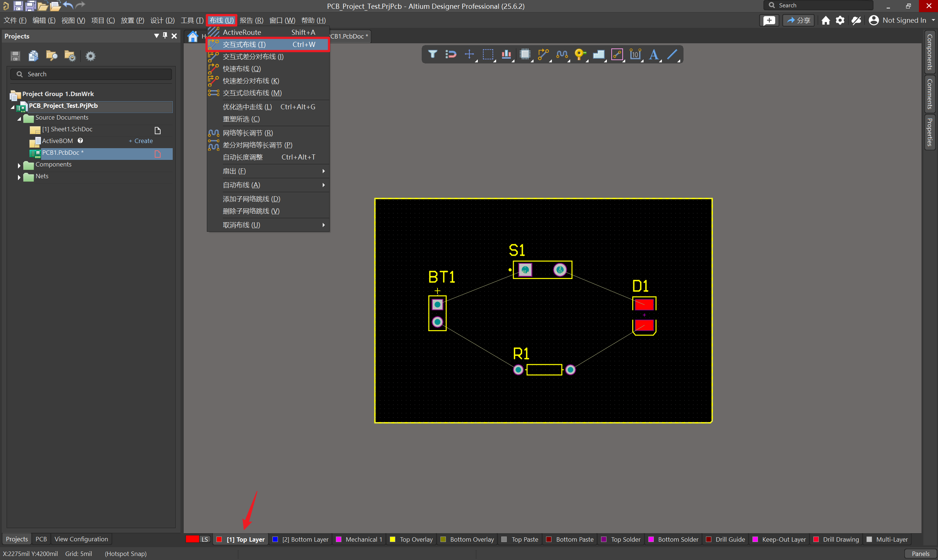938x560 pixels.
Task: Click the align objects chart icon
Action: click(x=506, y=54)
